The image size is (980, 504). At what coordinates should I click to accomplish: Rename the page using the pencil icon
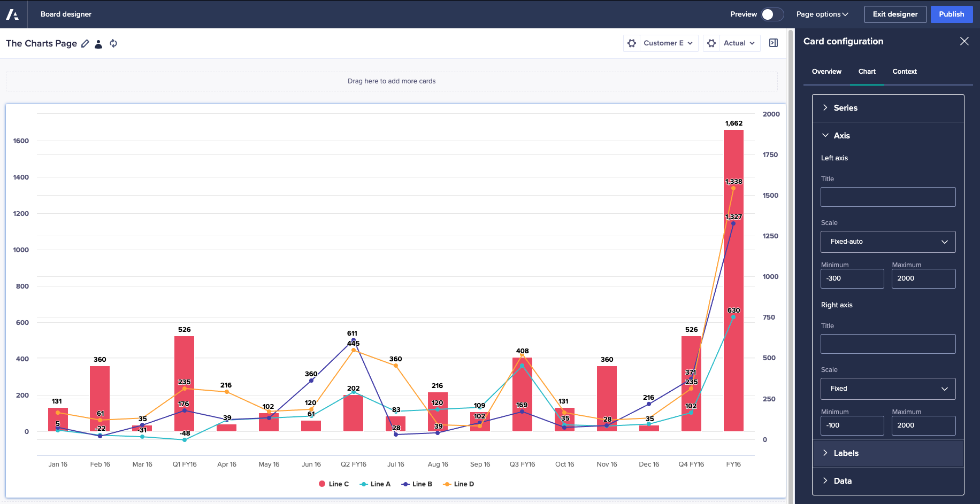[85, 43]
